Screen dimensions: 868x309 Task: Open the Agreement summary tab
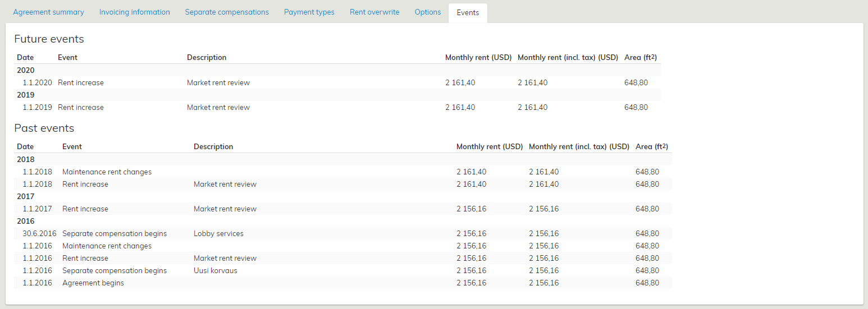(48, 12)
